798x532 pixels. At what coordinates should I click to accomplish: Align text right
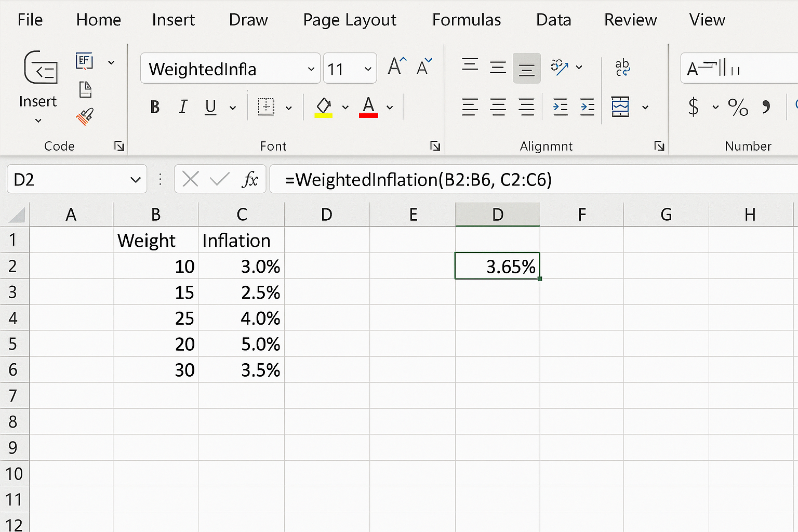pos(526,107)
